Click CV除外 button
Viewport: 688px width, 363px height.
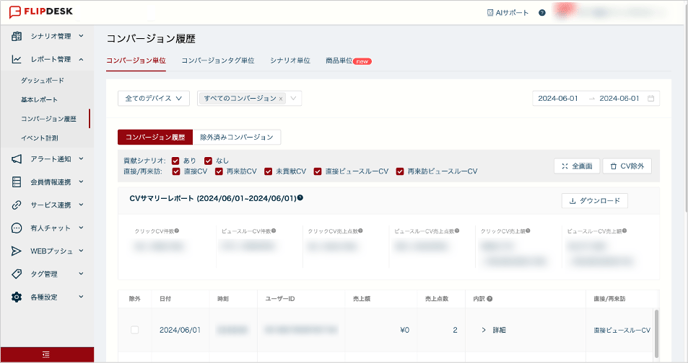[x=627, y=166]
